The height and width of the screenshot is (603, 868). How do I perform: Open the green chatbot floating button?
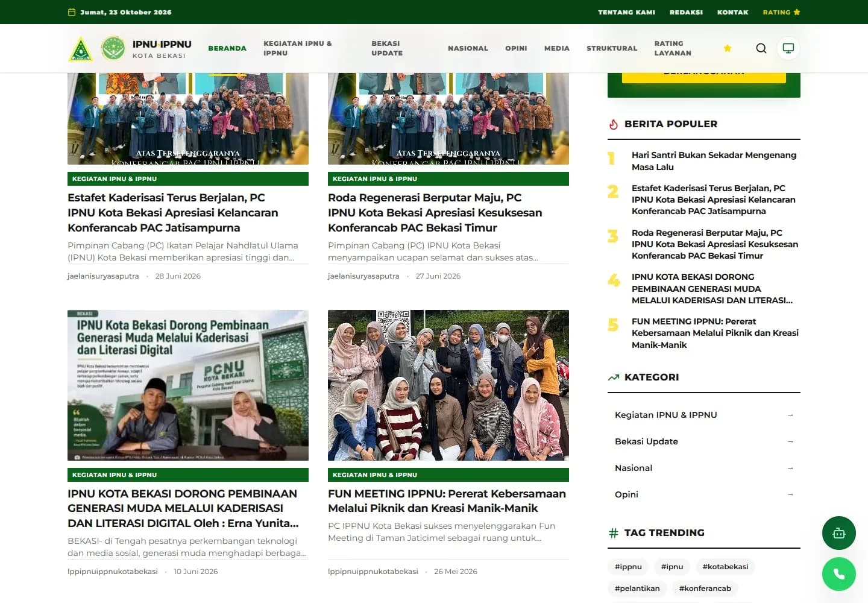click(839, 533)
